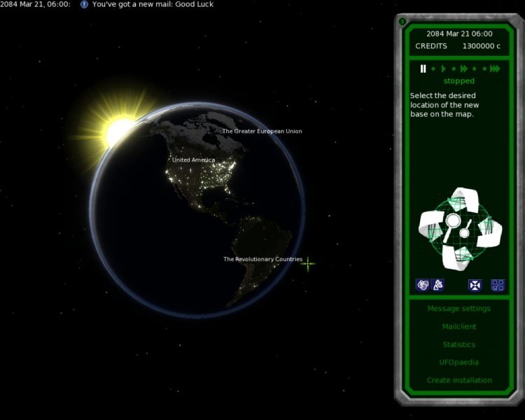This screenshot has width=525, height=420.
Task: Set time to double-arrow fast speed
Action: 464,69
